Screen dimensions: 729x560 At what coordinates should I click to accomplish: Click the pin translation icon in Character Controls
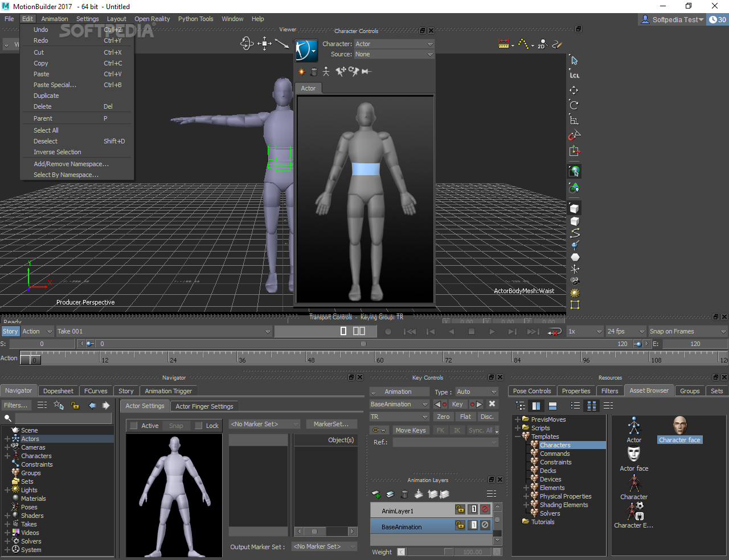click(341, 71)
